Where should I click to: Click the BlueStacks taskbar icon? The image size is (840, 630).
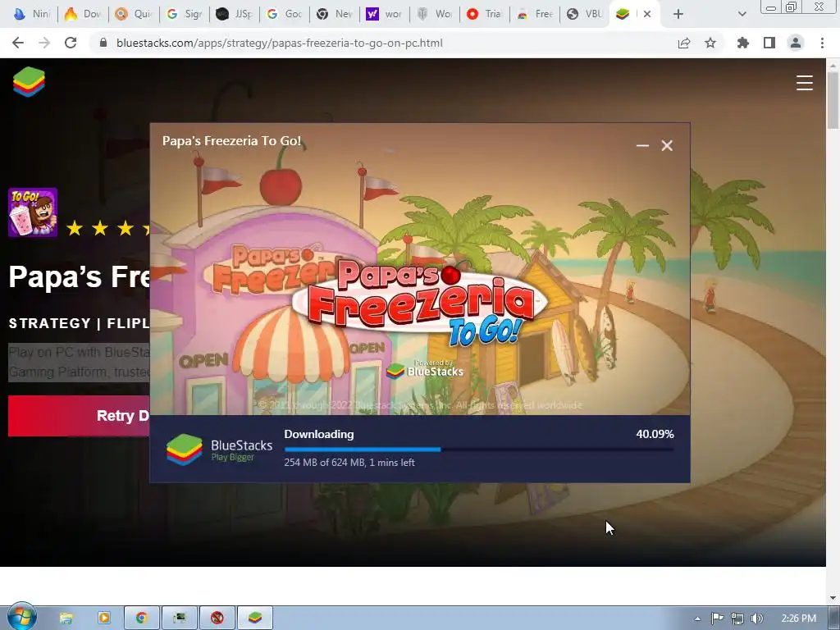(x=255, y=619)
